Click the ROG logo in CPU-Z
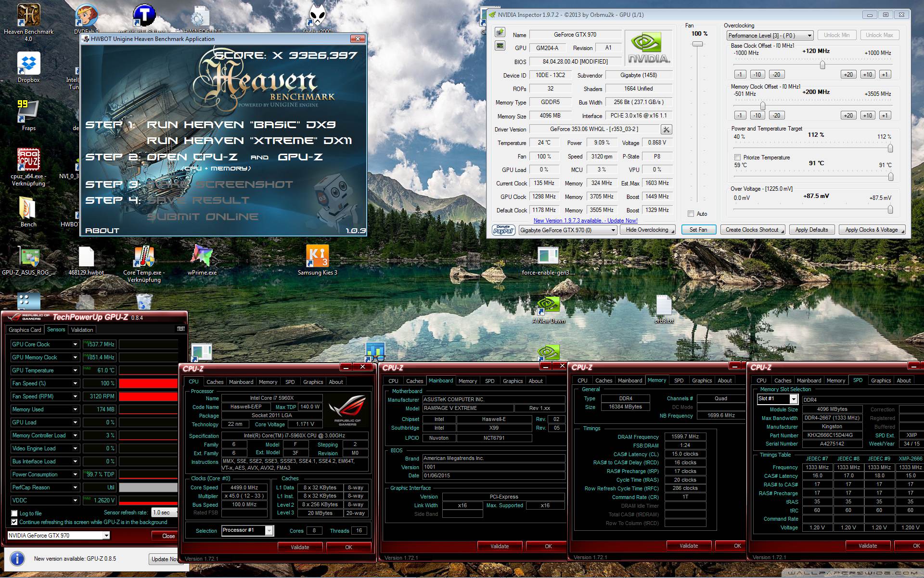This screenshot has height=578, width=924. point(347,411)
